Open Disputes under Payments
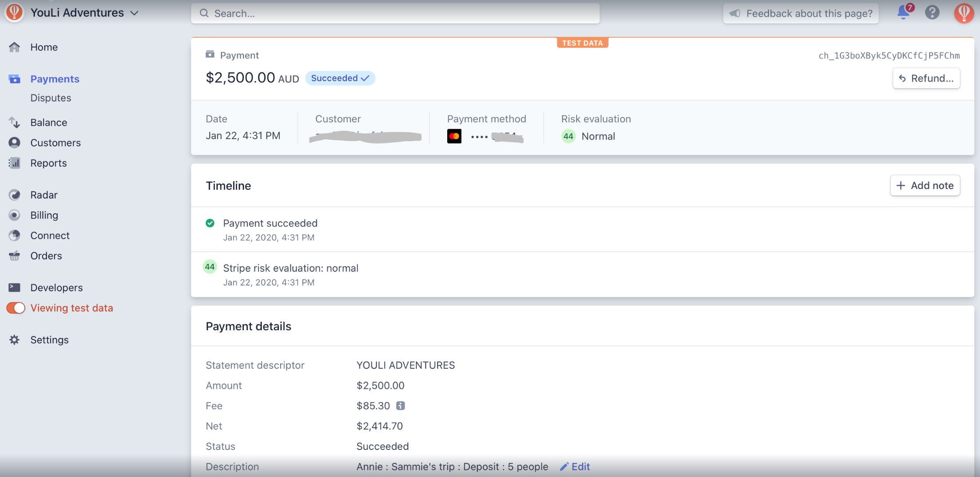 coord(51,98)
